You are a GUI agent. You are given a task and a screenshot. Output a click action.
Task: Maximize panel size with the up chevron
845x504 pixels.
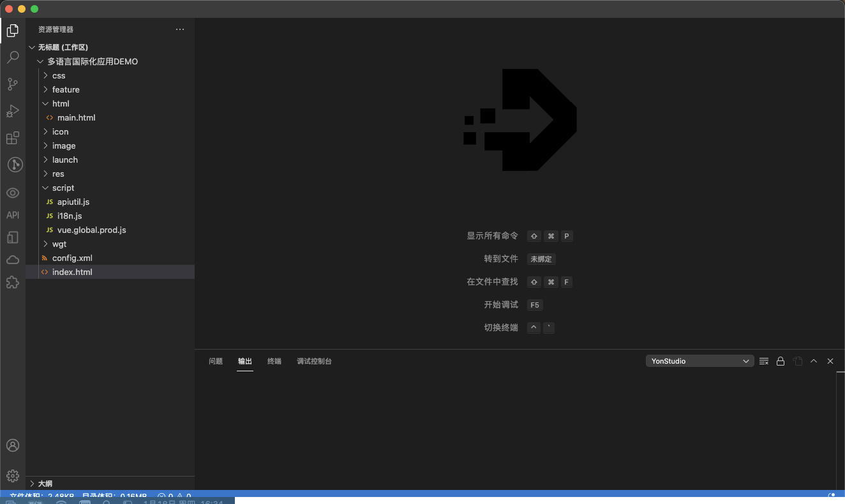814,361
